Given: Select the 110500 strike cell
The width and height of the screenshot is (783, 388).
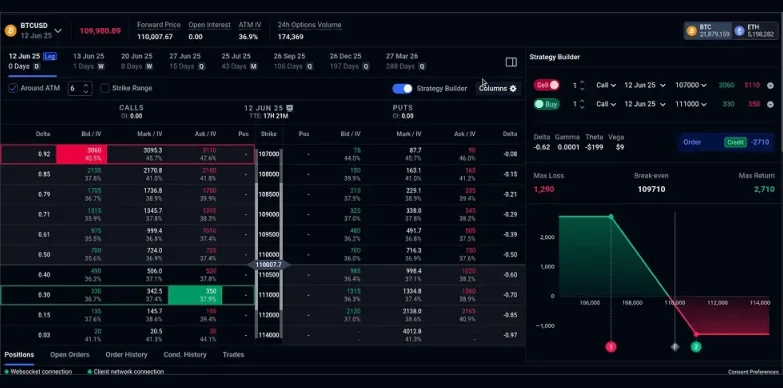Looking at the screenshot, I should [269, 275].
